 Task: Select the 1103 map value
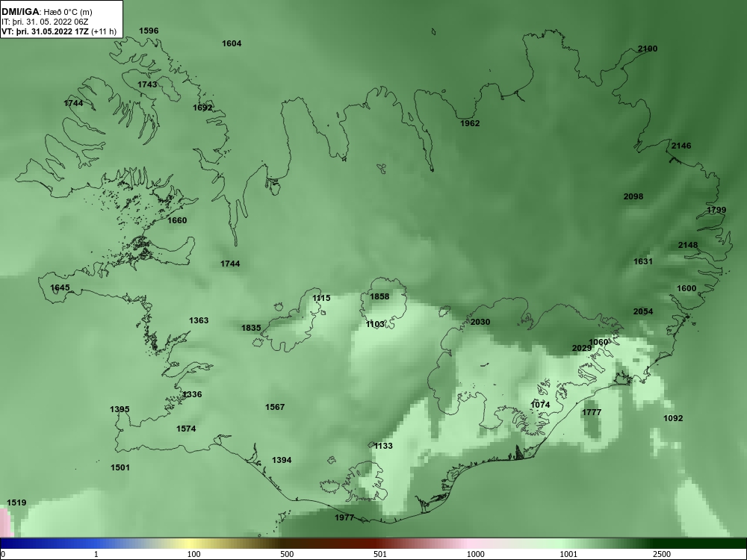[x=375, y=324]
